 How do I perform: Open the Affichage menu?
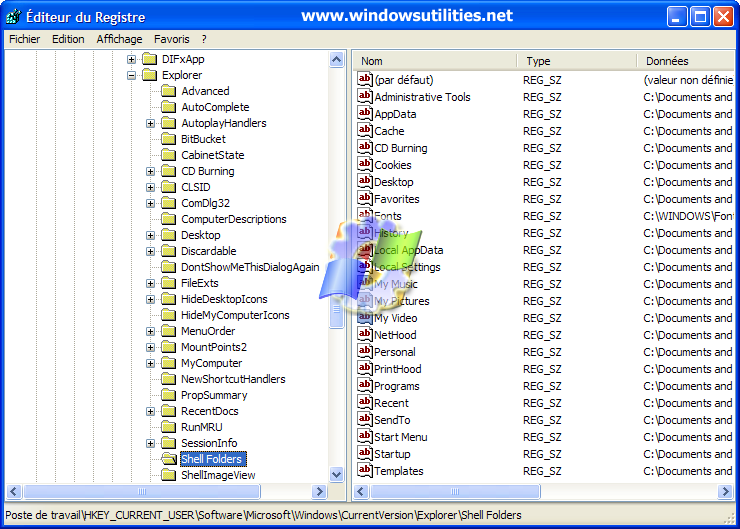click(x=119, y=39)
